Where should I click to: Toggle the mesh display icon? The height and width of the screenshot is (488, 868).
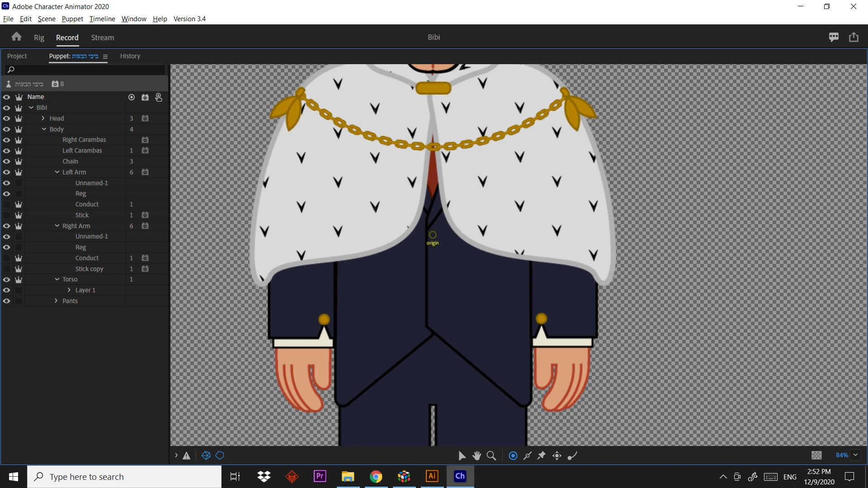pyautogui.click(x=206, y=455)
